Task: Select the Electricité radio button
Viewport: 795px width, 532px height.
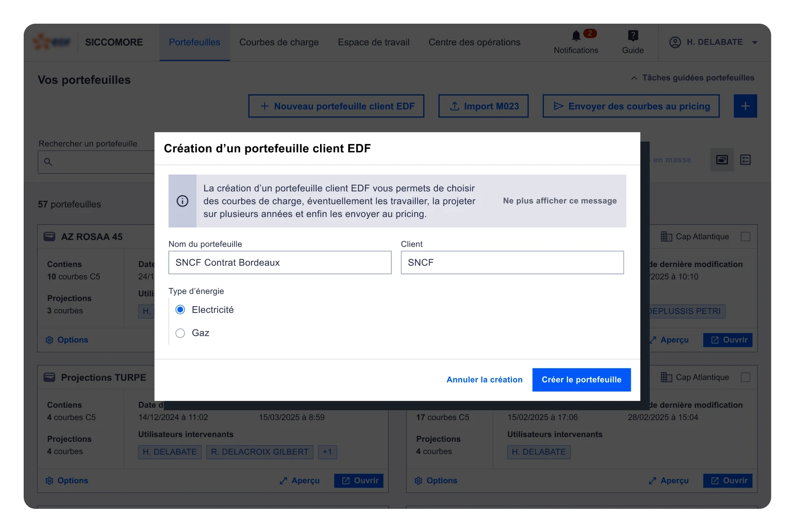Action: click(180, 310)
